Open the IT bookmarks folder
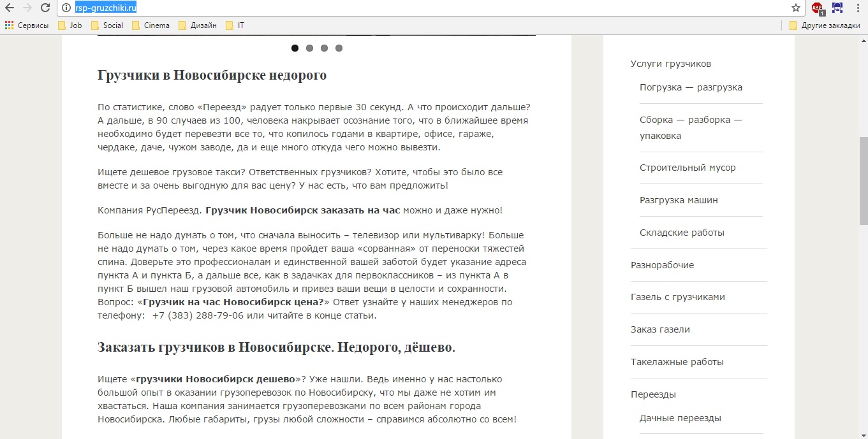The height and width of the screenshot is (439, 868). pos(234,25)
